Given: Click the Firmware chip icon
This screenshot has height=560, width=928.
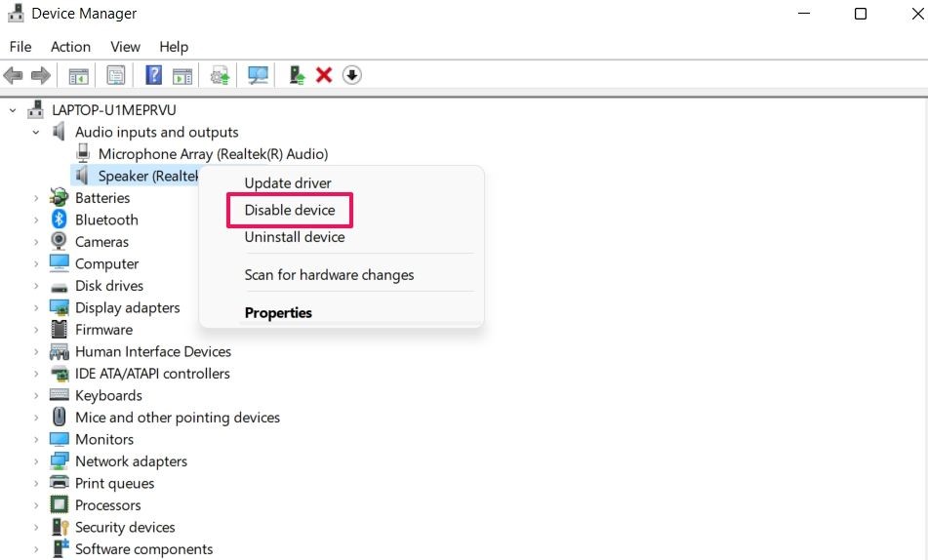Looking at the screenshot, I should (x=59, y=329).
